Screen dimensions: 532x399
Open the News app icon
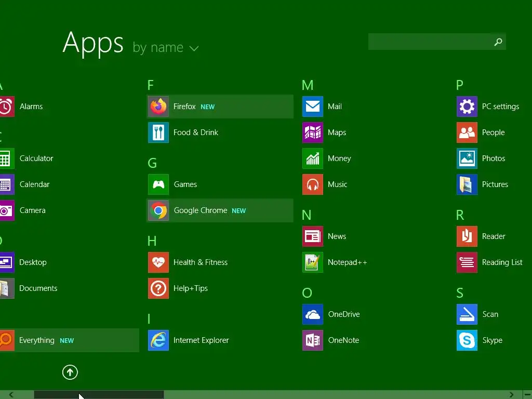point(313,236)
